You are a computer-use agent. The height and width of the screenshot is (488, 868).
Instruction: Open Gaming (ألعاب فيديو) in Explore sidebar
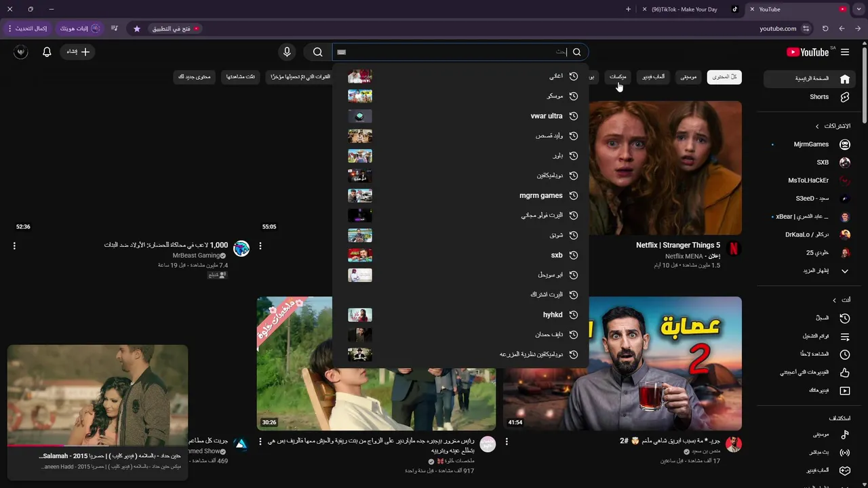[x=810, y=471]
